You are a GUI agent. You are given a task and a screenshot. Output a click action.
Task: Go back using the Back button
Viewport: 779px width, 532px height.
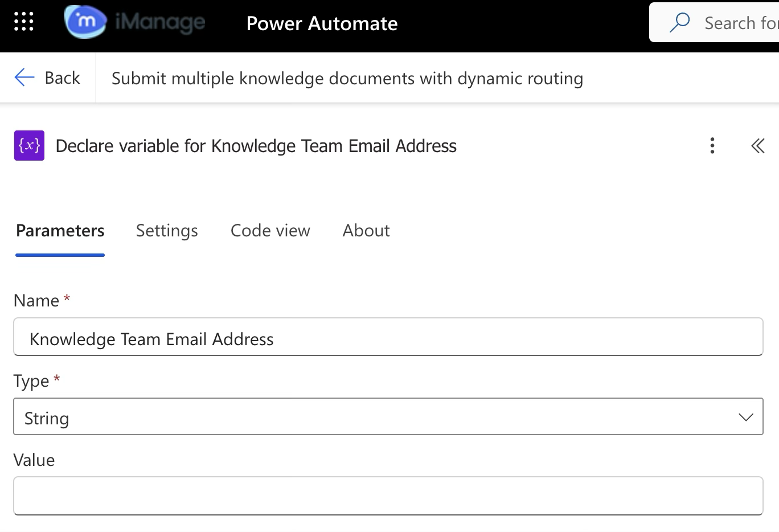[47, 77]
